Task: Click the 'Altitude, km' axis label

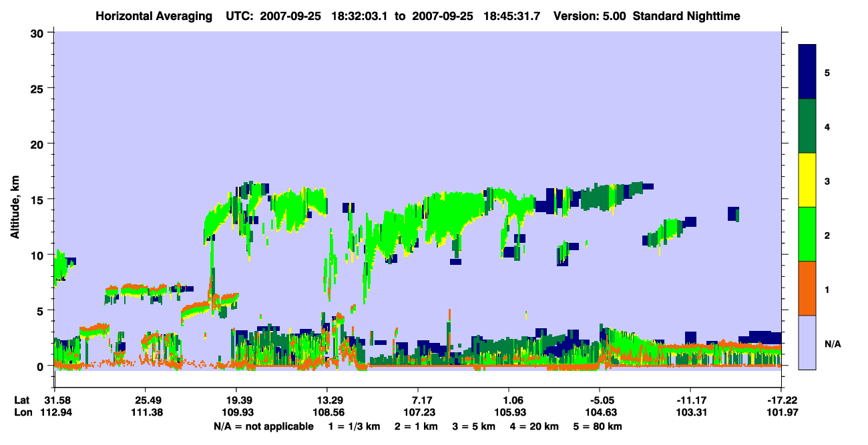Action: click(x=15, y=205)
